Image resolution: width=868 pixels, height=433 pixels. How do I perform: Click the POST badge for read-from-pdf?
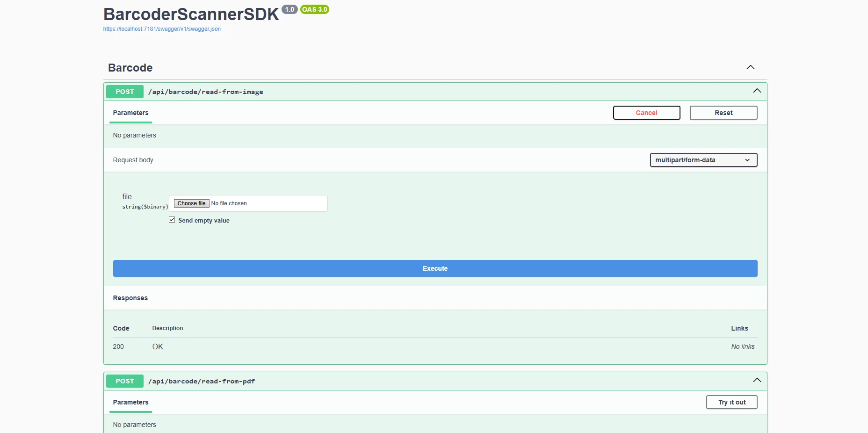coord(125,381)
